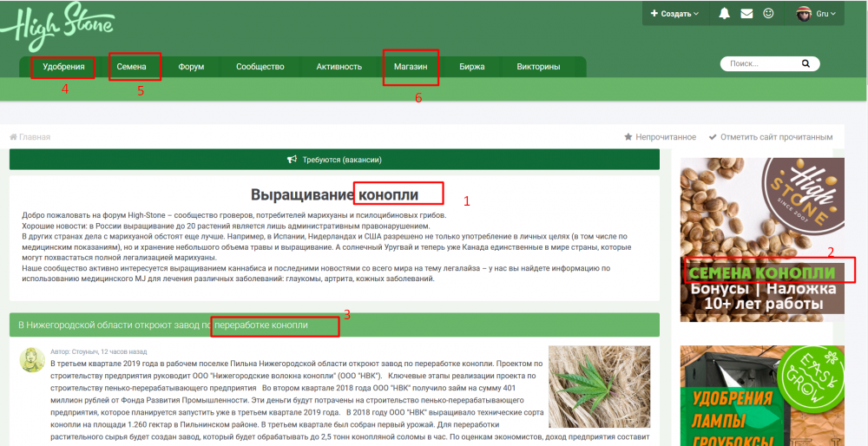868x446 pixels.
Task: Open the Викторины menu item
Action: (538, 67)
